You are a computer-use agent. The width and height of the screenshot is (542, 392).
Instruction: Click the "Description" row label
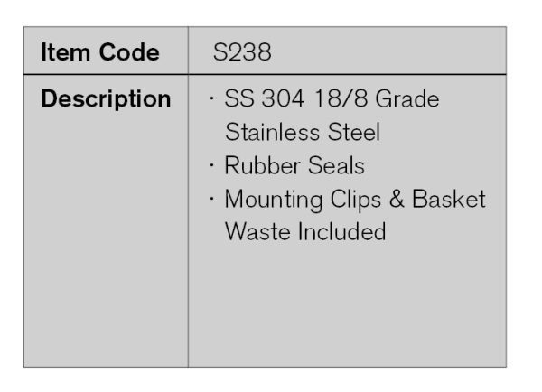pyautogui.click(x=106, y=99)
